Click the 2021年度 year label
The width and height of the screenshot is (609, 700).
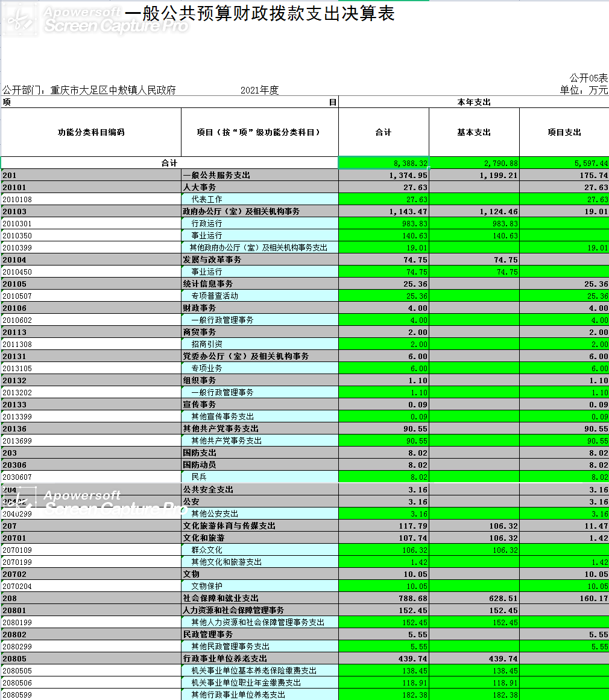tap(260, 90)
